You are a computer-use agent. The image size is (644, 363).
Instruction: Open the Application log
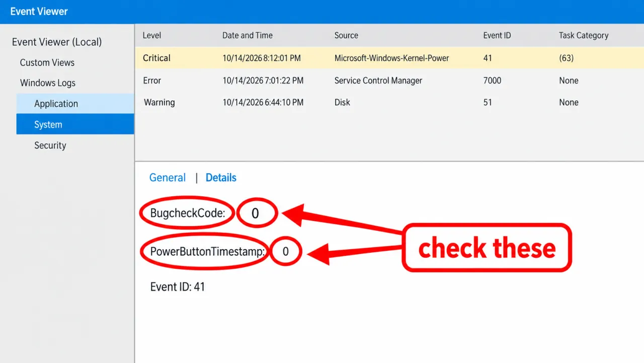(75, 104)
